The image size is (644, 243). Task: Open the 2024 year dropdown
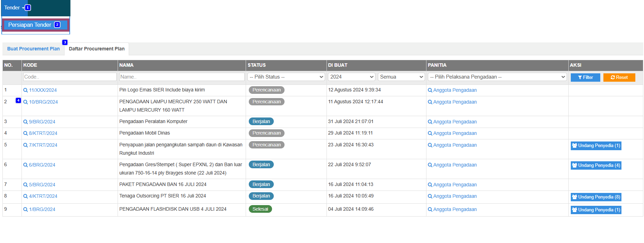click(x=351, y=77)
